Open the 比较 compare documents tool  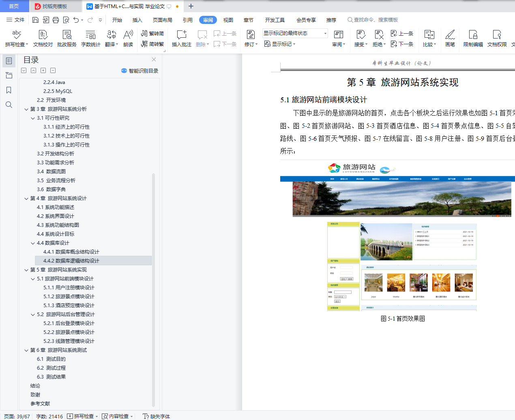tap(429, 39)
